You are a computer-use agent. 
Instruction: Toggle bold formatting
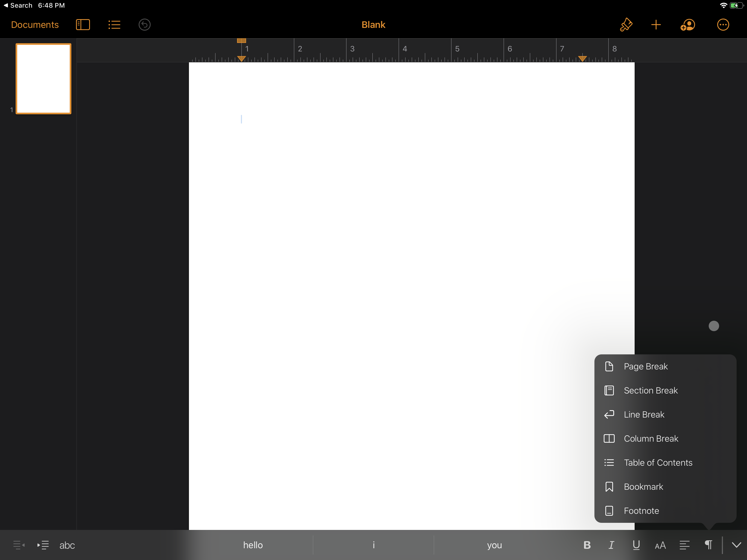click(x=587, y=545)
